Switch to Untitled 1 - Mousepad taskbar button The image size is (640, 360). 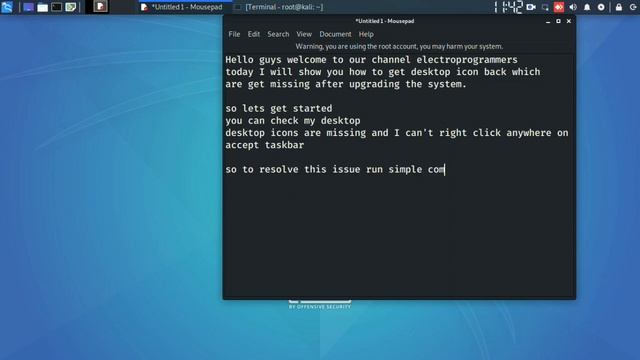(x=182, y=7)
